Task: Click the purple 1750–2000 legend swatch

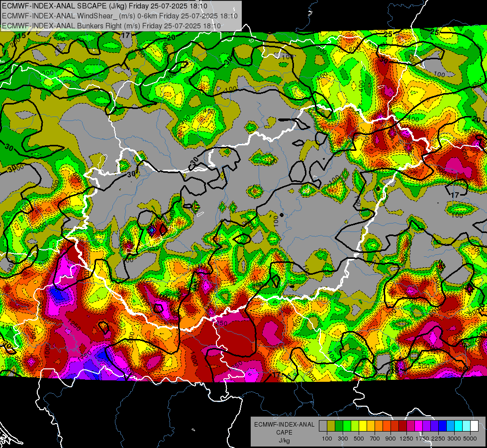Action: pos(426,426)
